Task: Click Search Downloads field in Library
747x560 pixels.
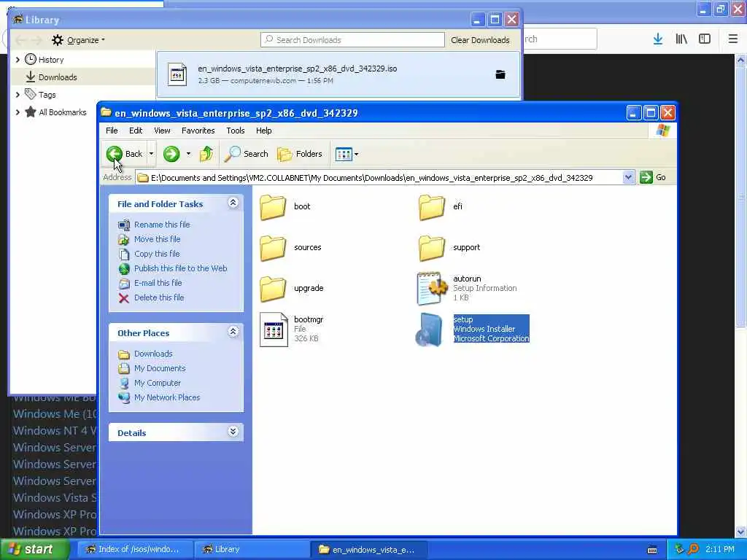Action: (352, 40)
